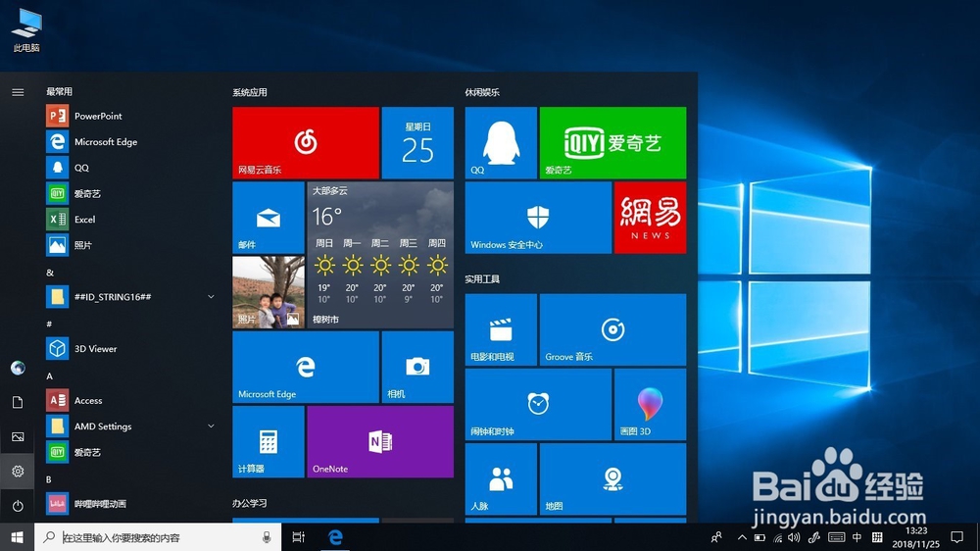Open the 邮件 mail tile
980x551 pixels.
pyautogui.click(x=269, y=218)
